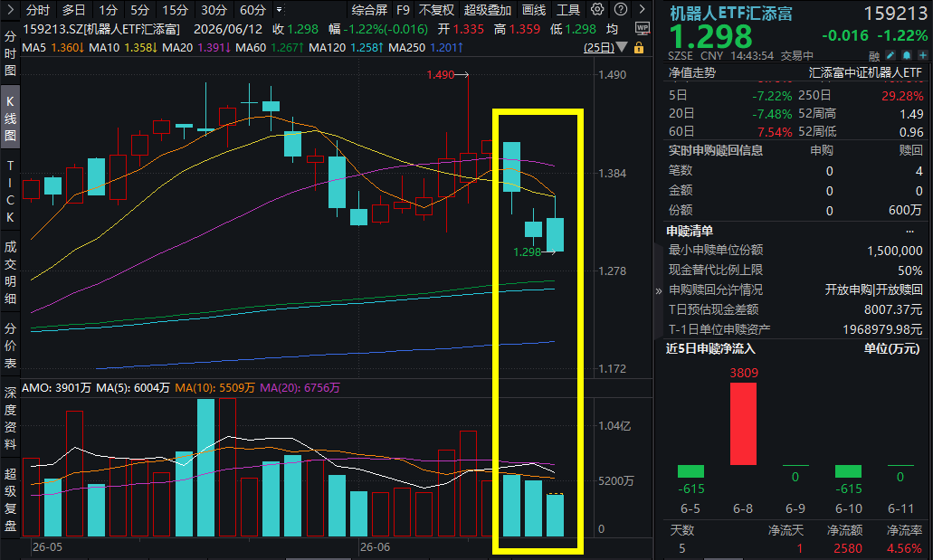
Task: Click the 26-05 date axis label
Action: 47,547
